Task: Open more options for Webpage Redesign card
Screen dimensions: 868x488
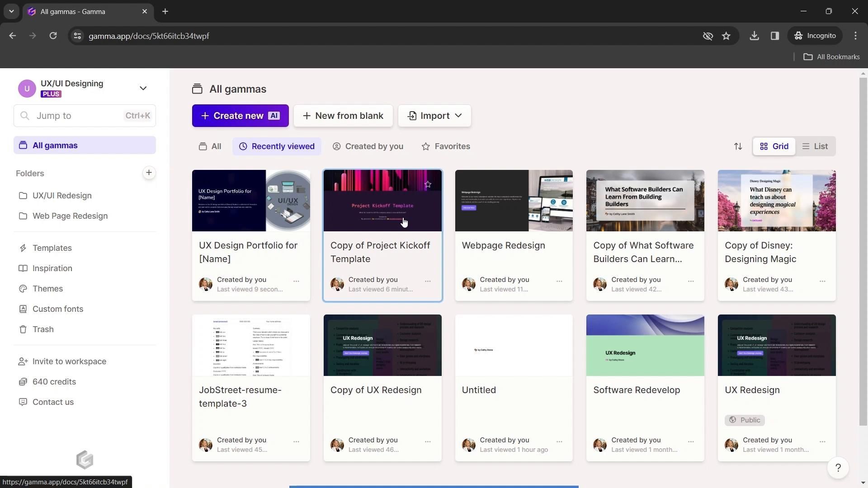Action: pos(559,281)
